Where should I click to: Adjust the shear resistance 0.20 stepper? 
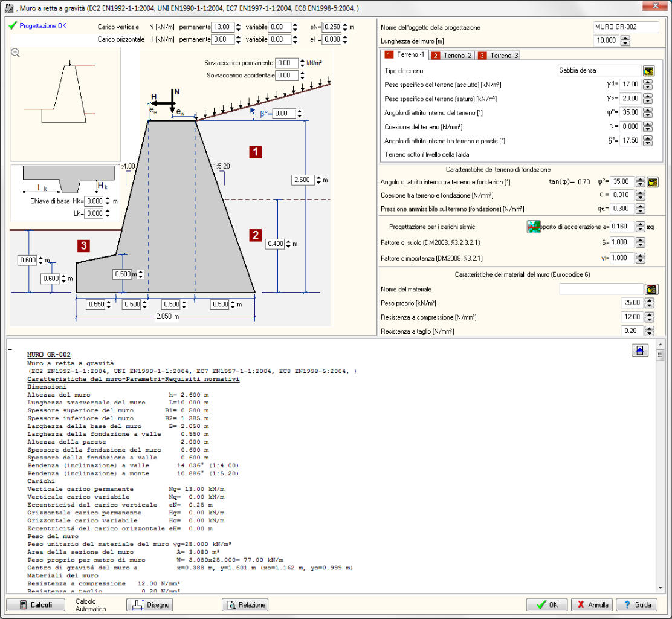click(649, 331)
